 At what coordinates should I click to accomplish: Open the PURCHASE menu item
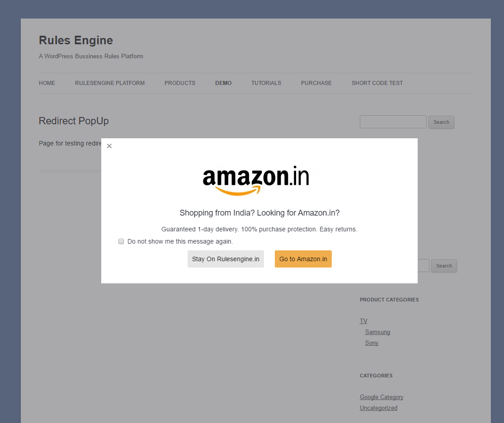[316, 83]
